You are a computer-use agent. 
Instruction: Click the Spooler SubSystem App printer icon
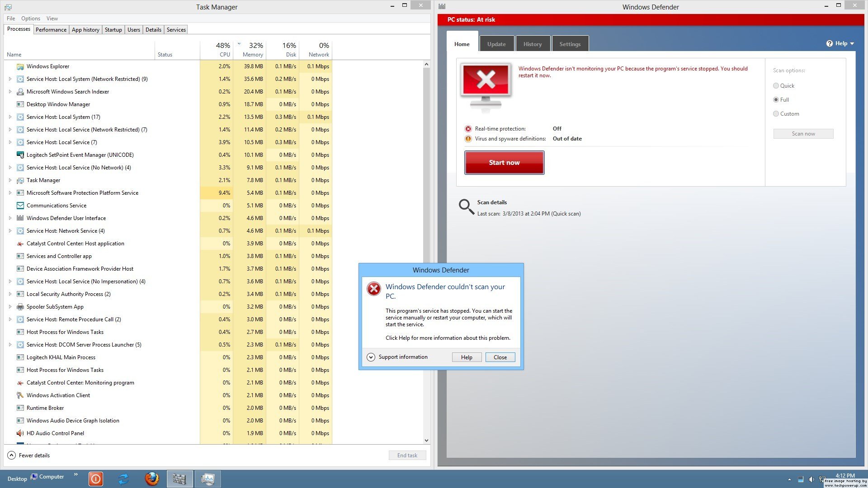(x=20, y=307)
